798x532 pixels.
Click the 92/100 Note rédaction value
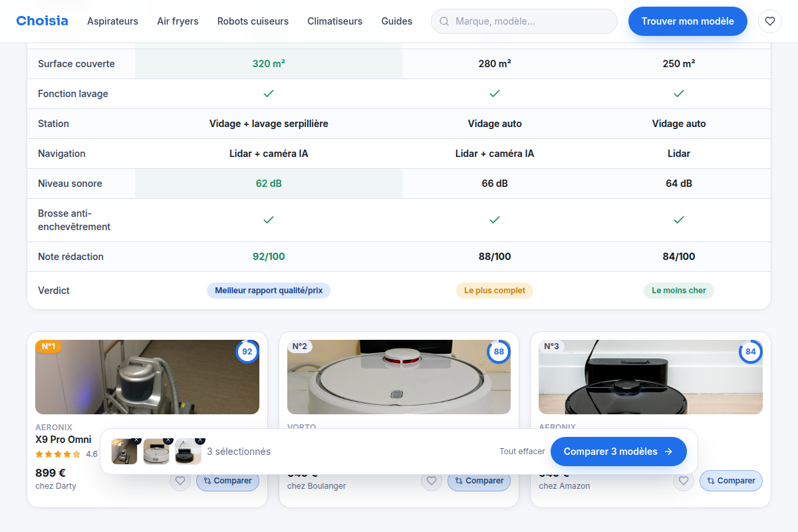(x=269, y=257)
